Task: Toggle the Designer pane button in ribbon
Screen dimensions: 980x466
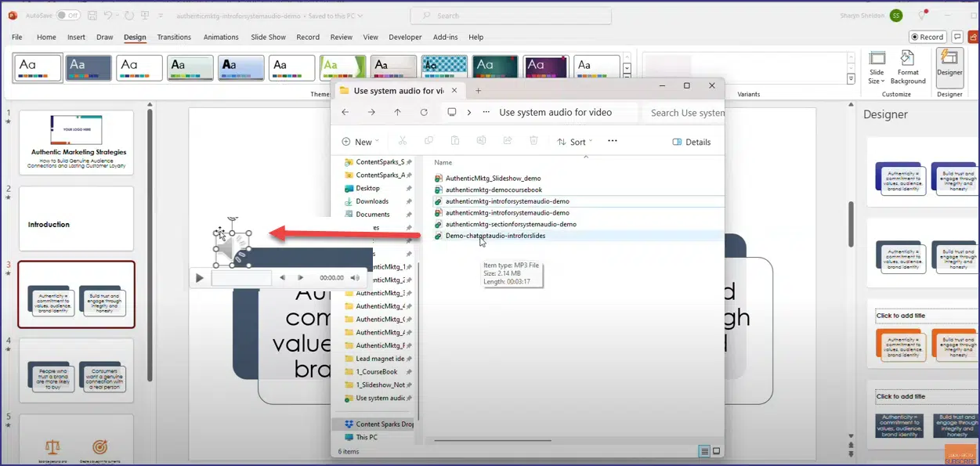Action: 949,67
